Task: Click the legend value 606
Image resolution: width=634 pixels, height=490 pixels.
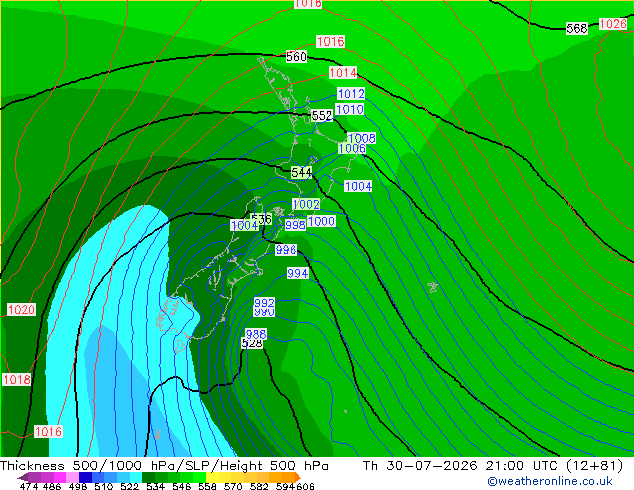Action: (x=305, y=486)
